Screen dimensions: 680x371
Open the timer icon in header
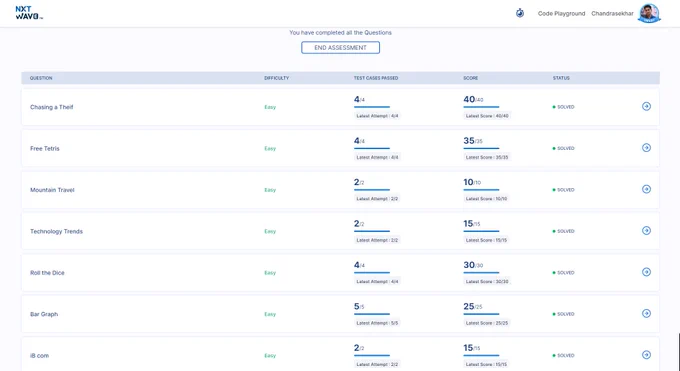tap(520, 13)
